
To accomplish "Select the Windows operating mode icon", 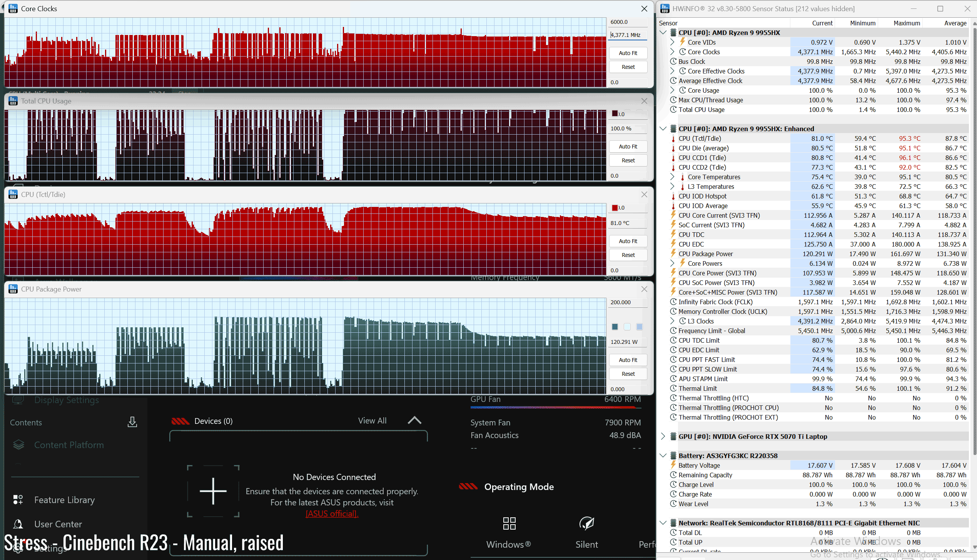I will click(x=509, y=523).
